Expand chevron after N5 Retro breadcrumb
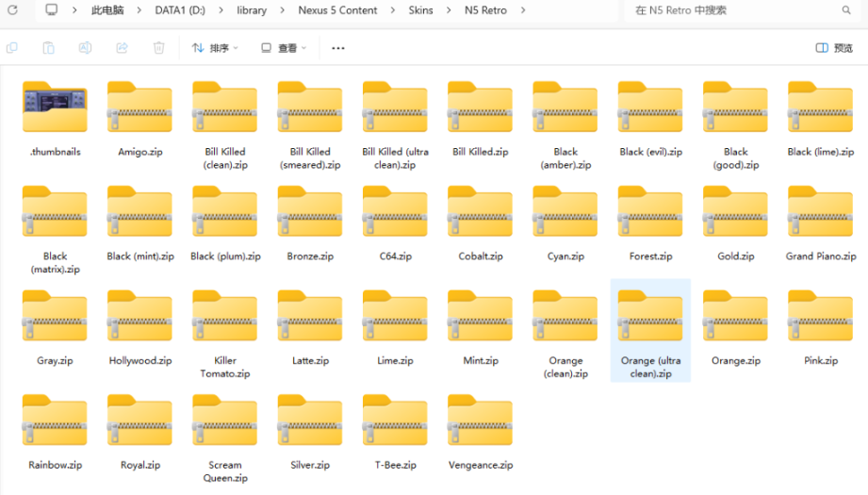The image size is (868, 495). click(x=522, y=10)
